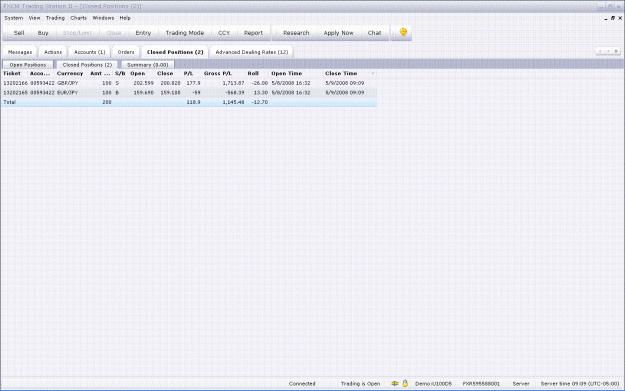Click the connection status icon in status bar
The height and width of the screenshot is (391, 625).
pos(395,383)
